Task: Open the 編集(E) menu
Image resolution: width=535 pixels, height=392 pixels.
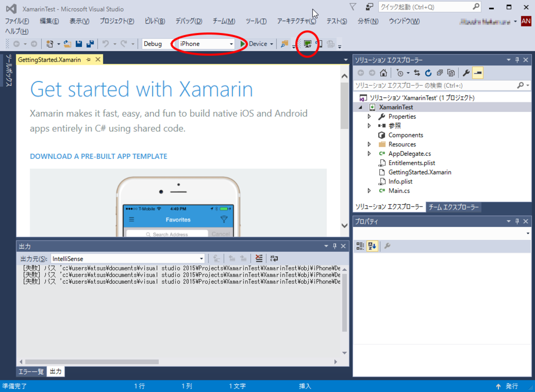Action: tap(50, 21)
